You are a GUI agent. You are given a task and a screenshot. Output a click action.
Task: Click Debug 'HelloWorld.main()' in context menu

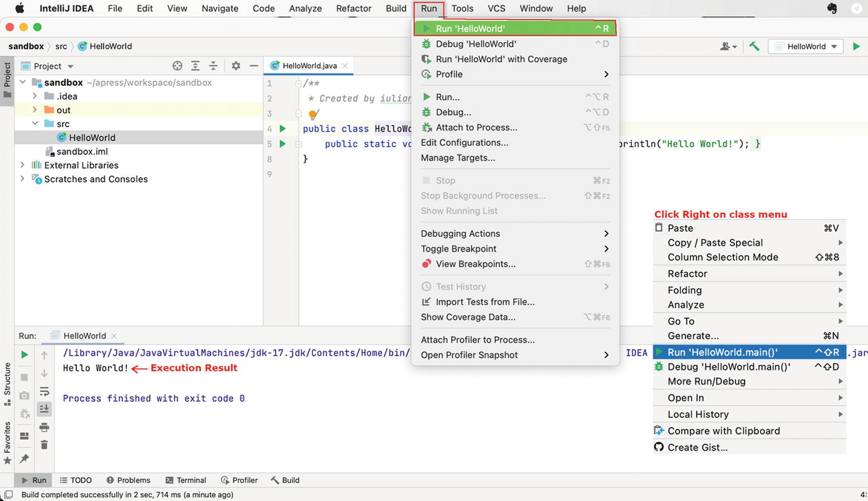(x=749, y=367)
